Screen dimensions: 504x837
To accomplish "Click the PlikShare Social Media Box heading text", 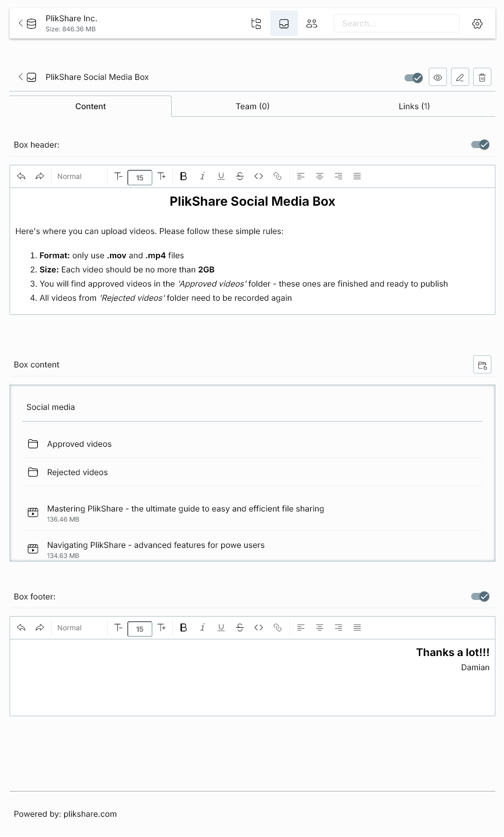I will tap(253, 201).
